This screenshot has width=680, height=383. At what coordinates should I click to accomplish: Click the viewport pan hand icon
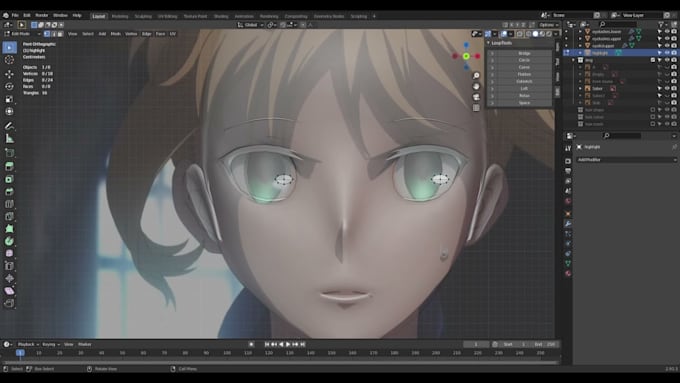(476, 86)
